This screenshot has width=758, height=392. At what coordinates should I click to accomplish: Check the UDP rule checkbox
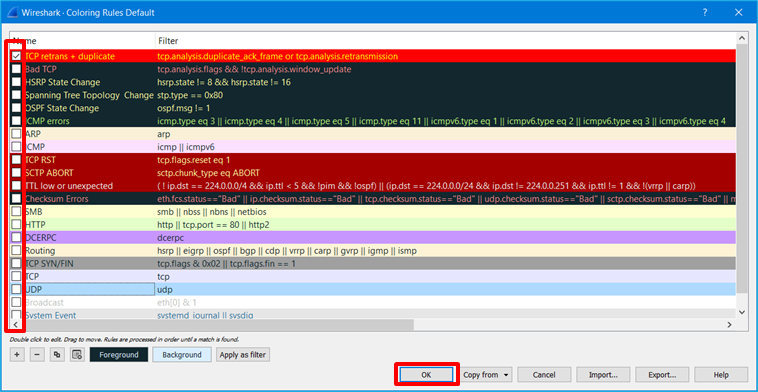(x=16, y=289)
